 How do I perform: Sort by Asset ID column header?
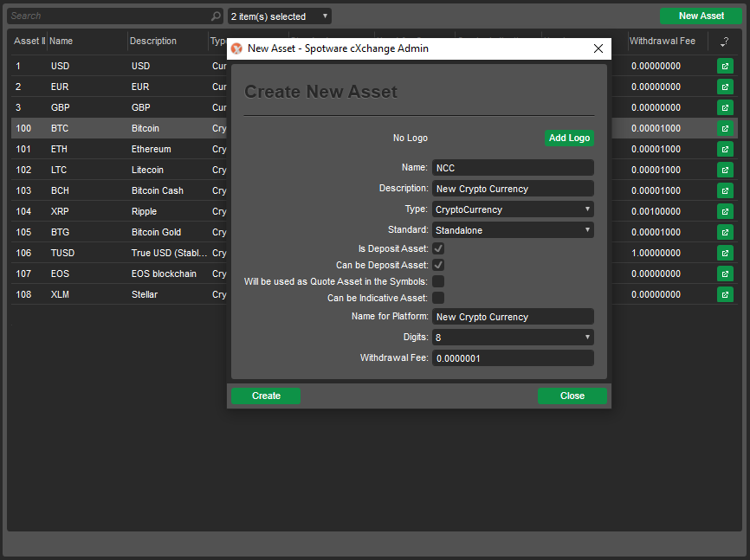coord(29,42)
